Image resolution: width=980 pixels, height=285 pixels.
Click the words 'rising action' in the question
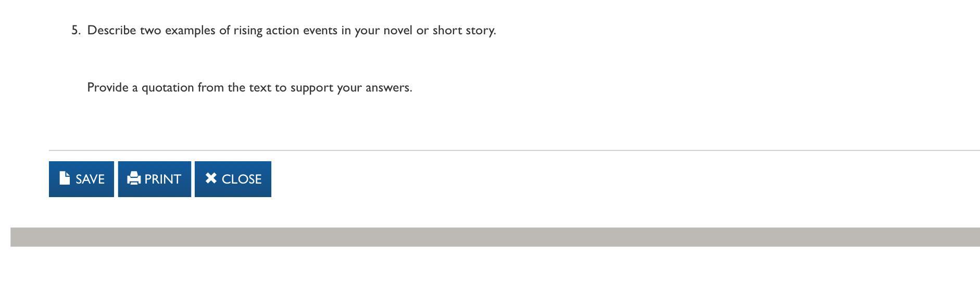[266, 31]
